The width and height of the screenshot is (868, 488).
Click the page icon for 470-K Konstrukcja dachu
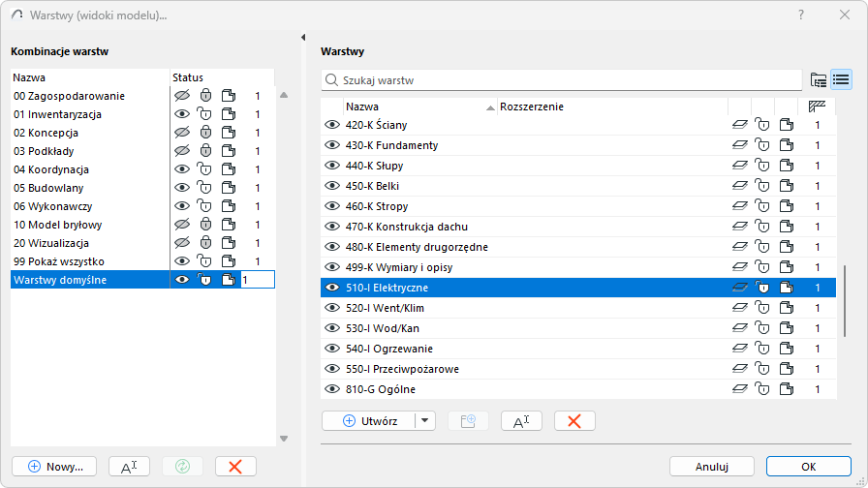[787, 227]
